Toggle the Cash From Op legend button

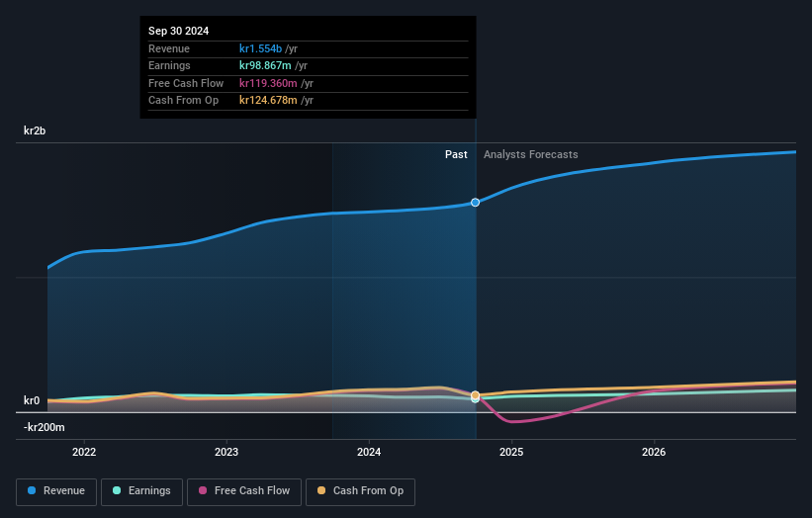click(360, 491)
